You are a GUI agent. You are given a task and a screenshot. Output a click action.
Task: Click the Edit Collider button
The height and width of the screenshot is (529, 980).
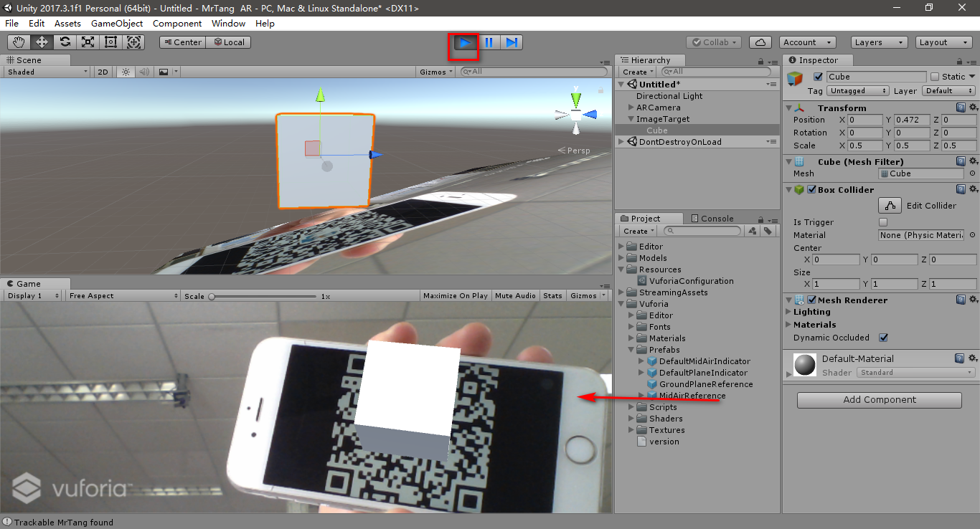pos(890,205)
